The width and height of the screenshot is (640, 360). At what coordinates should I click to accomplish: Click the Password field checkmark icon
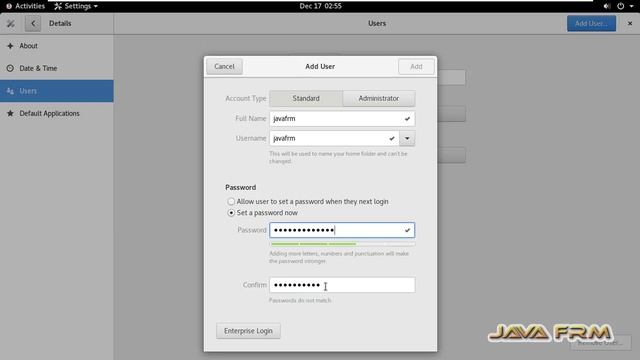click(407, 230)
